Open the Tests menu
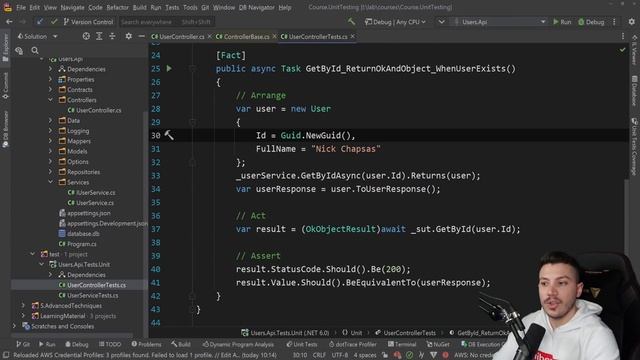This screenshot has width=640, height=360. pos(172,7)
